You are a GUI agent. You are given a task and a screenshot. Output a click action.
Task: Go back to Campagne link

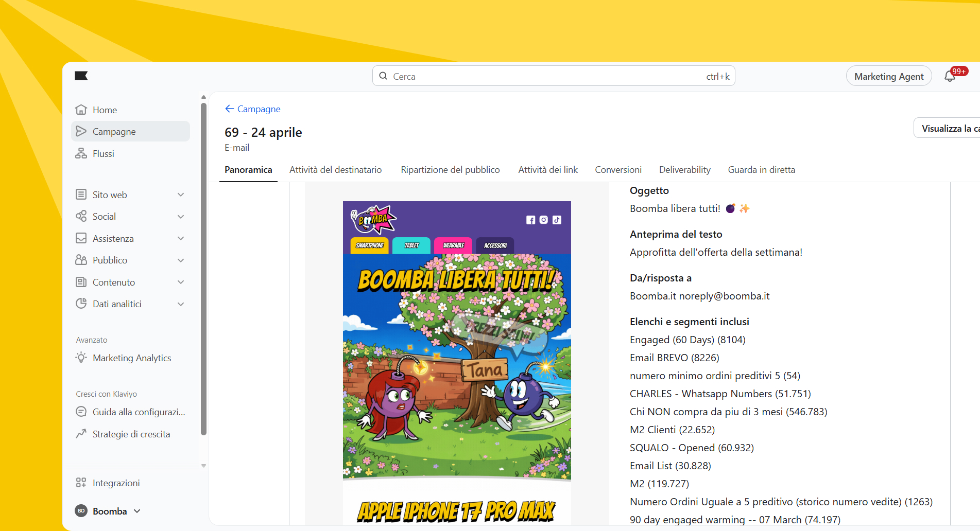253,109
